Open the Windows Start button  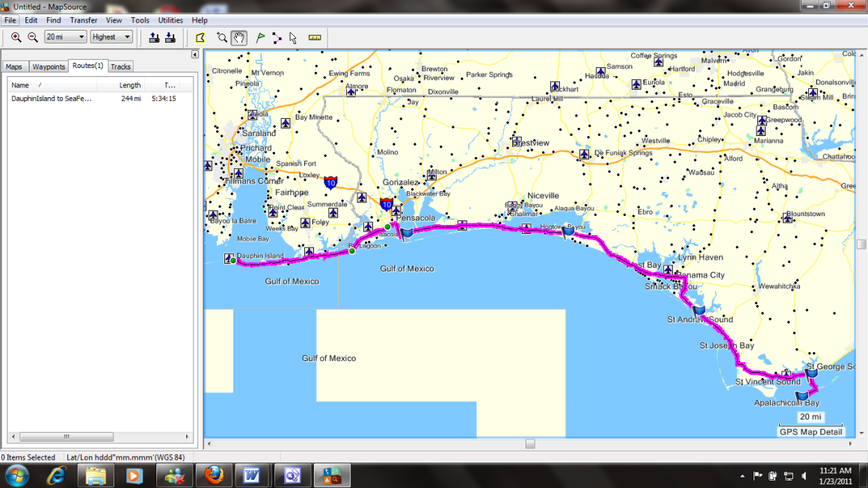pyautogui.click(x=16, y=476)
